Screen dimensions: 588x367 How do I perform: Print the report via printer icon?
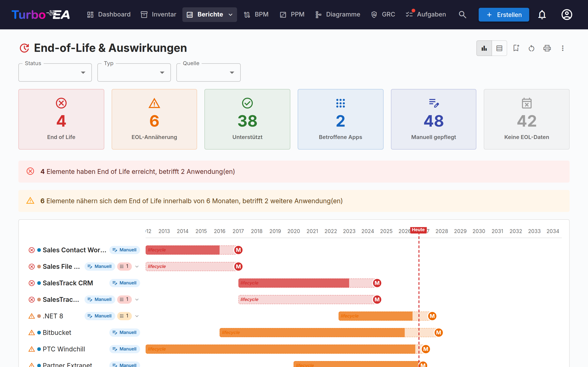point(547,48)
